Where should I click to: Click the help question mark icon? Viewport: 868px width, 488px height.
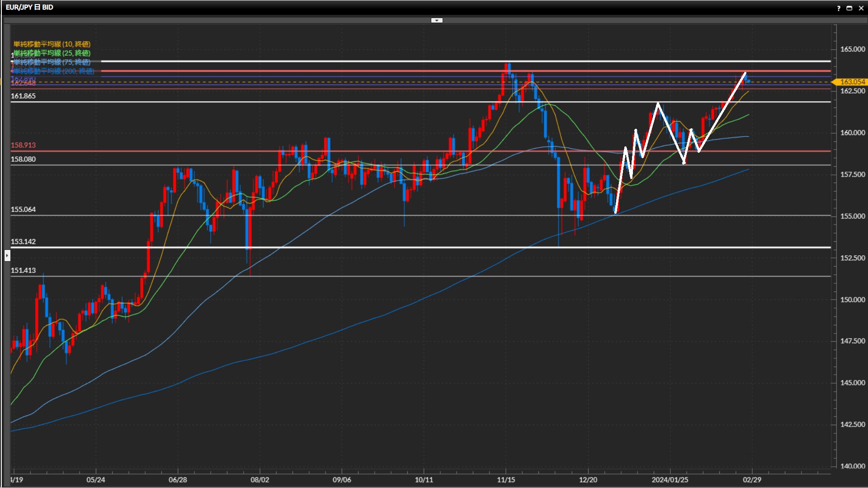(x=839, y=8)
